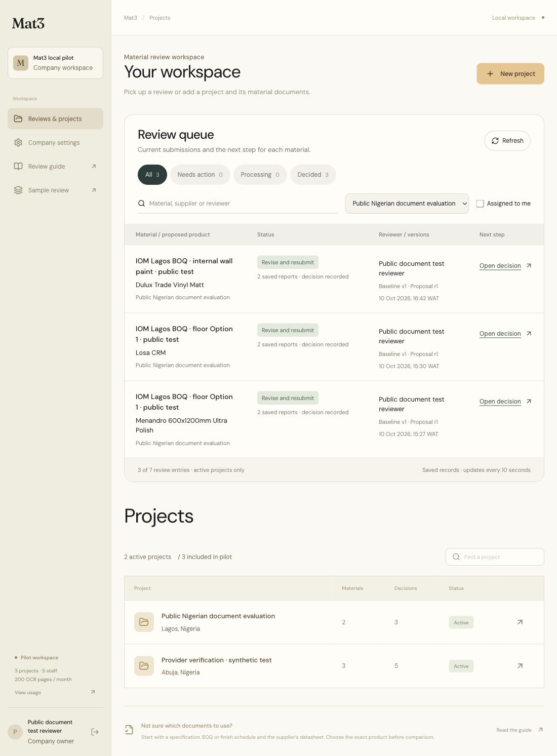
Task: Click the Find a project search icon
Action: click(x=456, y=556)
